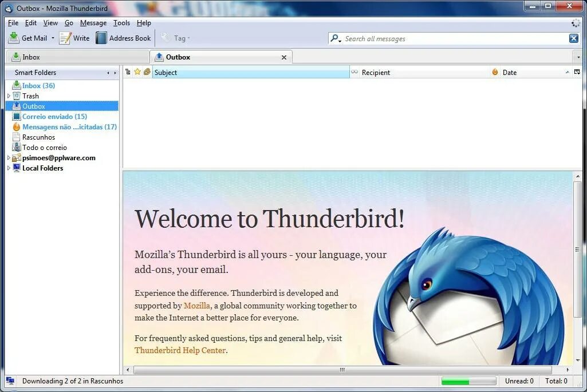The height and width of the screenshot is (392, 587).
Task: Sort by read status glasses column
Action: tap(354, 72)
